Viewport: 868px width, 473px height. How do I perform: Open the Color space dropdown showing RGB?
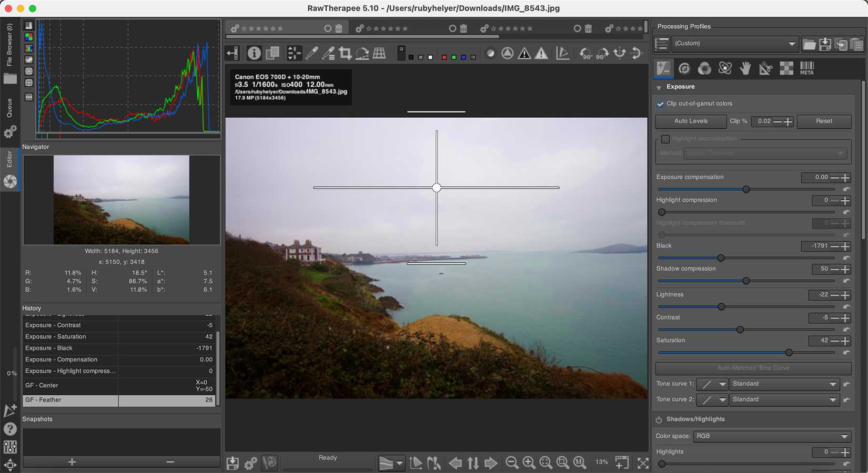pos(772,436)
